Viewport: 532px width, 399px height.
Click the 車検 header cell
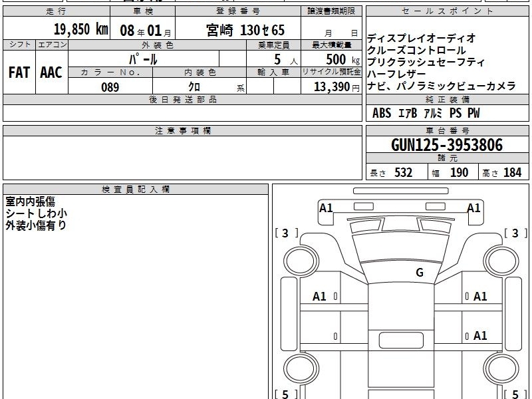pos(143,11)
